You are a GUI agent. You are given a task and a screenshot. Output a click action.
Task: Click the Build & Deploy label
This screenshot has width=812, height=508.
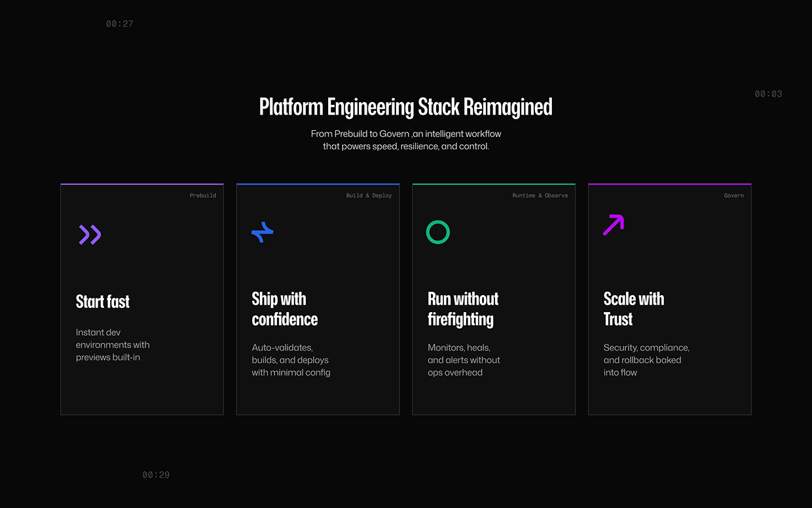tap(369, 195)
